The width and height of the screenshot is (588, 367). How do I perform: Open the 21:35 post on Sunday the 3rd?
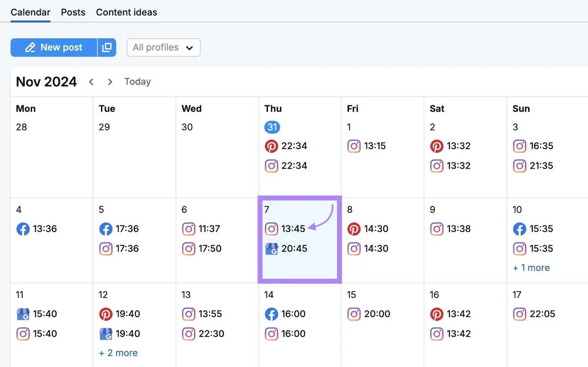pos(533,166)
